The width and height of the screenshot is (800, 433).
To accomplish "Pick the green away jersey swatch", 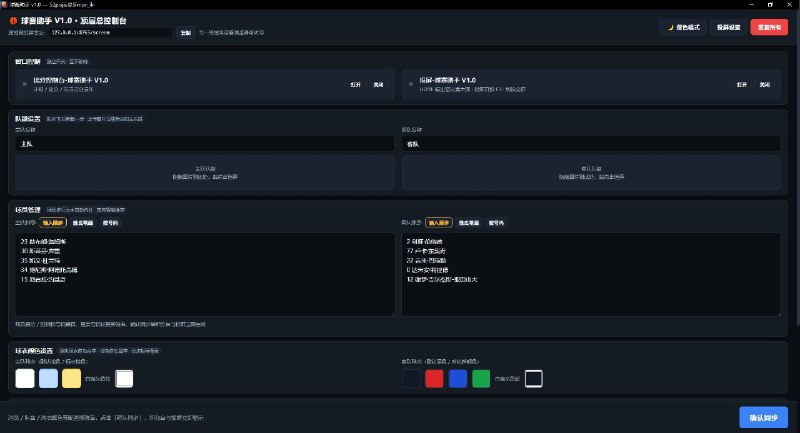I will (x=481, y=378).
